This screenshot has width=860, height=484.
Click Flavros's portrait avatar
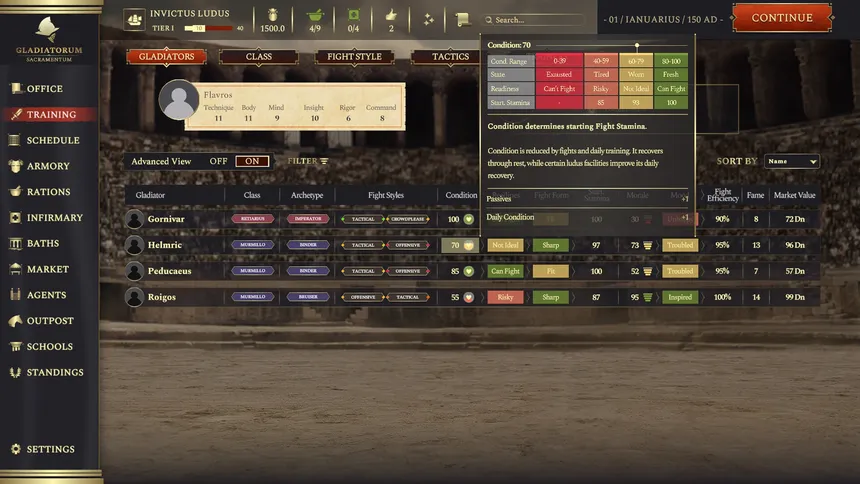(x=179, y=100)
